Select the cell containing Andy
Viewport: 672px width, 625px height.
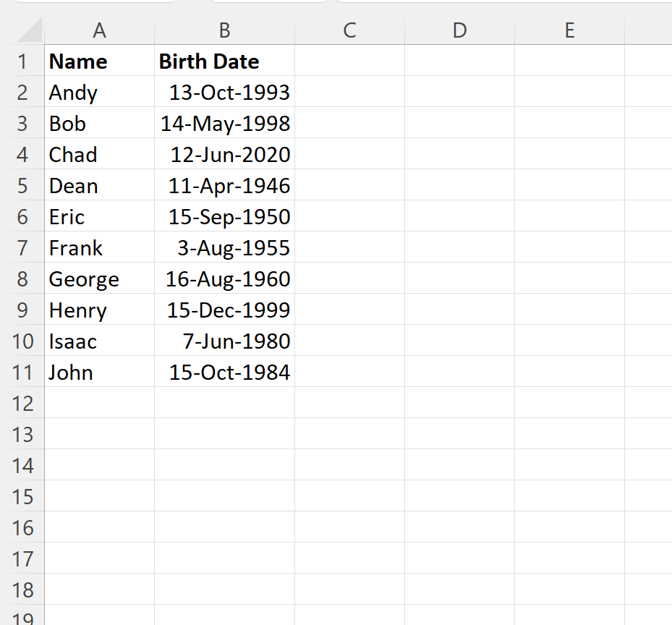point(99,93)
